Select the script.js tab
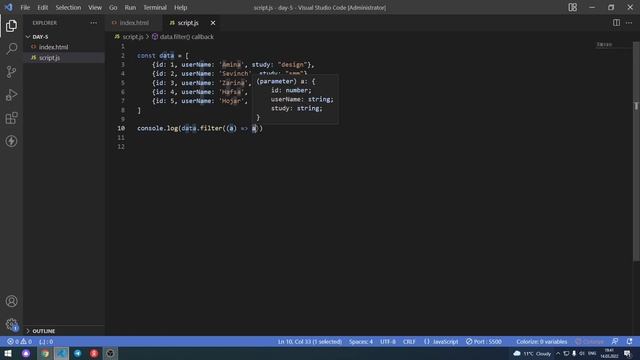 [188, 23]
